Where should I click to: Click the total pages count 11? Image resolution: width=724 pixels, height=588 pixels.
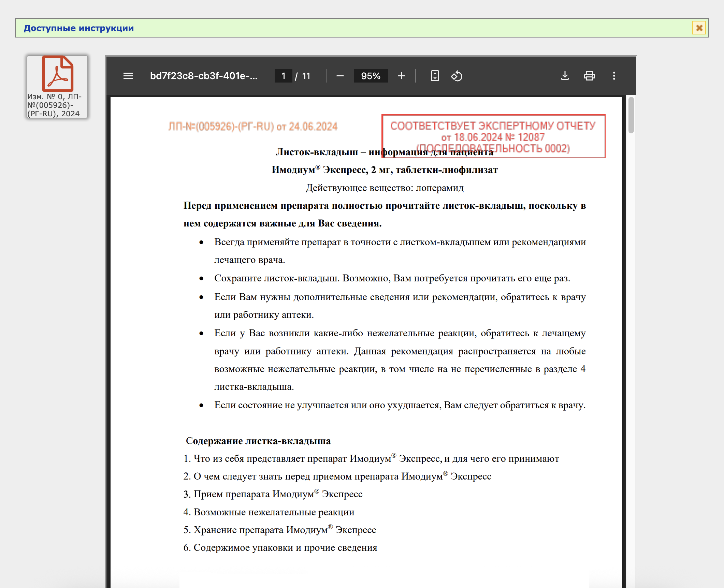click(306, 76)
